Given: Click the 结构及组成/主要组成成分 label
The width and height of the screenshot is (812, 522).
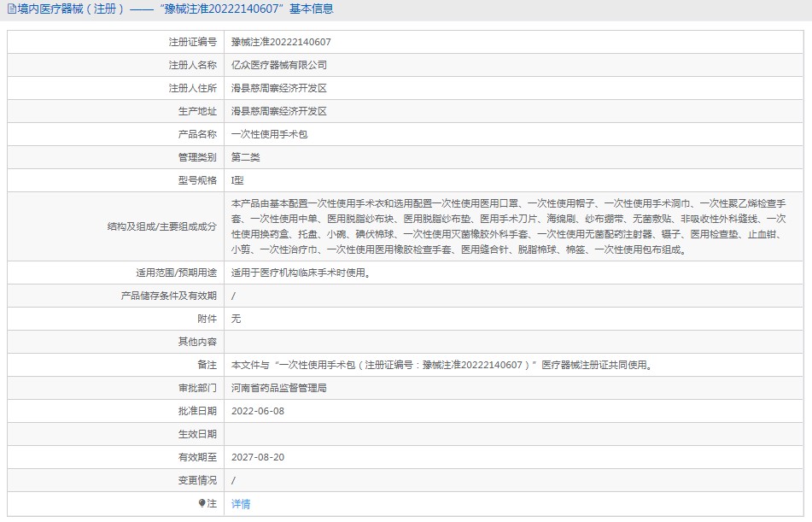Looking at the screenshot, I should pyautogui.click(x=162, y=226).
